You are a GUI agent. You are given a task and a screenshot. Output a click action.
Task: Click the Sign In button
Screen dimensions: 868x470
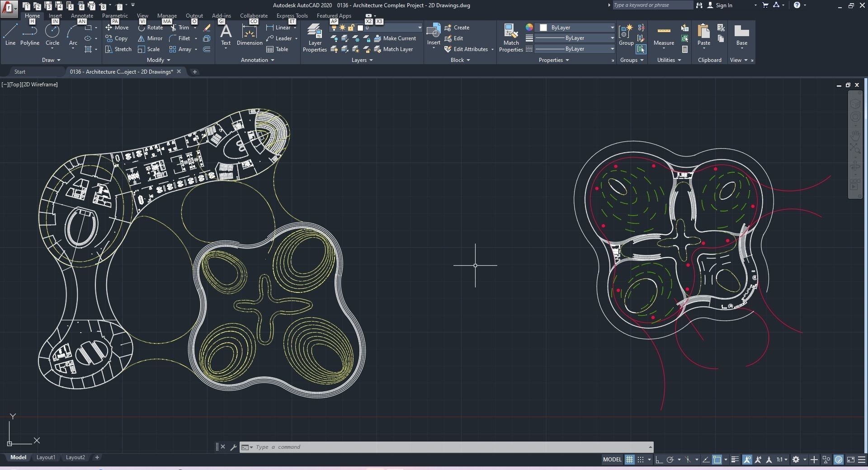[719, 5]
